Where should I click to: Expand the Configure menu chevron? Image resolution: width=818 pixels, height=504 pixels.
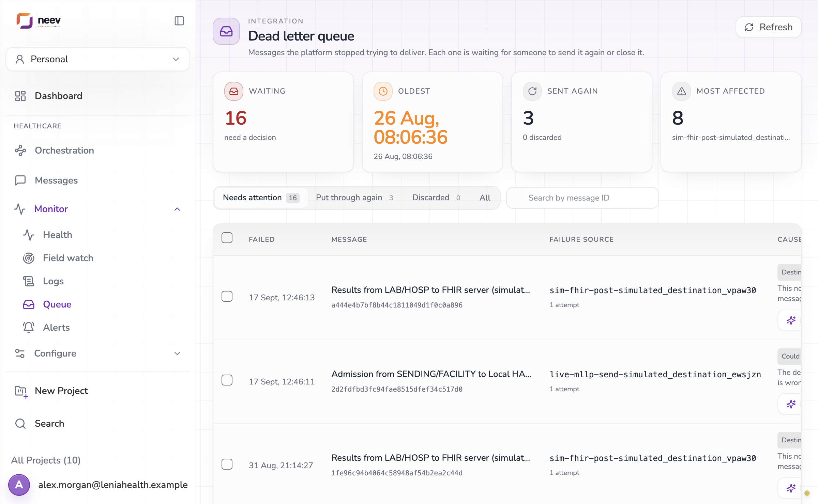click(177, 353)
